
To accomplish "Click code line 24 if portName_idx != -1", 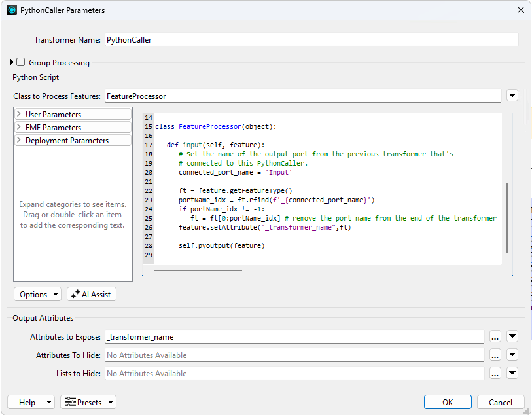I will tap(222, 209).
